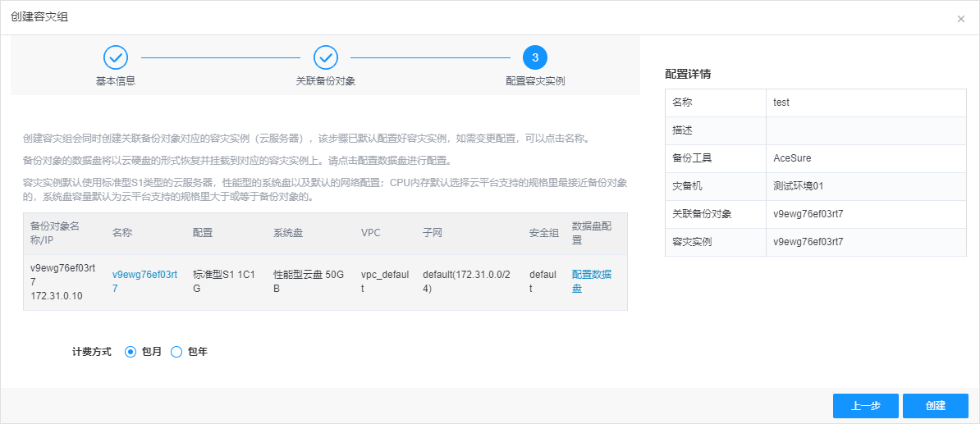The height and width of the screenshot is (424, 980).
Task: Click the 名称 column header in the table
Action: point(122,233)
